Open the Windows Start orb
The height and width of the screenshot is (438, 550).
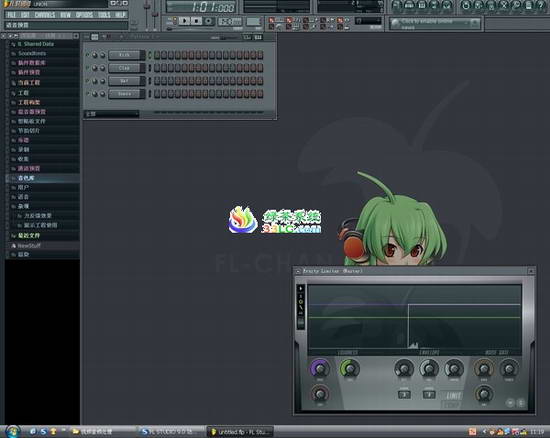(x=13, y=431)
